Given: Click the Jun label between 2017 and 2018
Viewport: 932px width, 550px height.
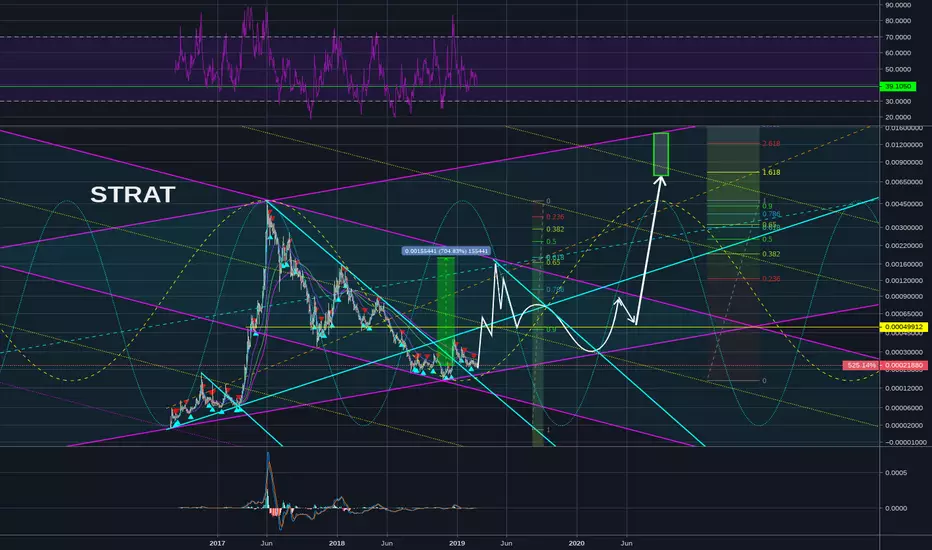Looking at the screenshot, I should [267, 543].
